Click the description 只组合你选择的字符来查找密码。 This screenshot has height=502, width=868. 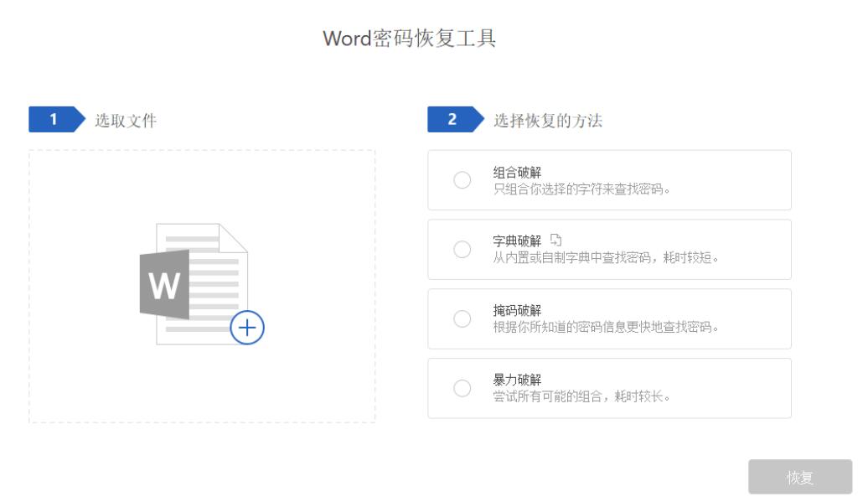coord(581,189)
